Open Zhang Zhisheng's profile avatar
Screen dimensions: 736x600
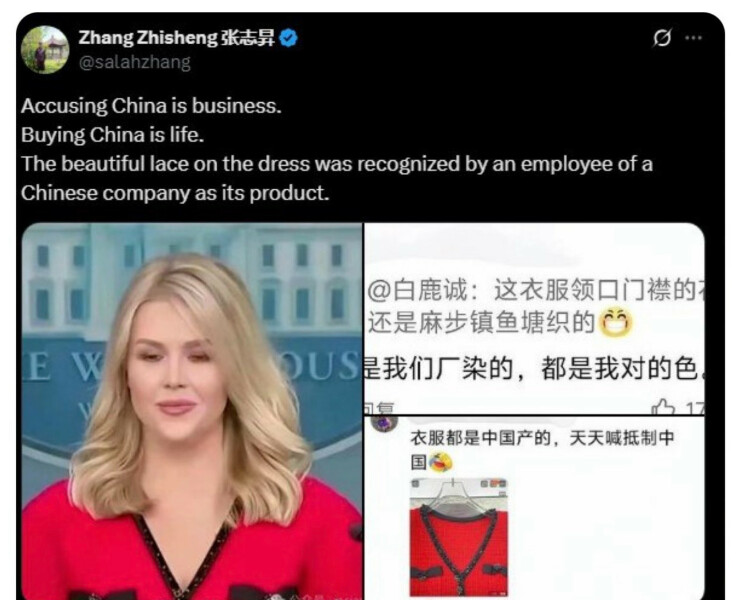(45, 50)
